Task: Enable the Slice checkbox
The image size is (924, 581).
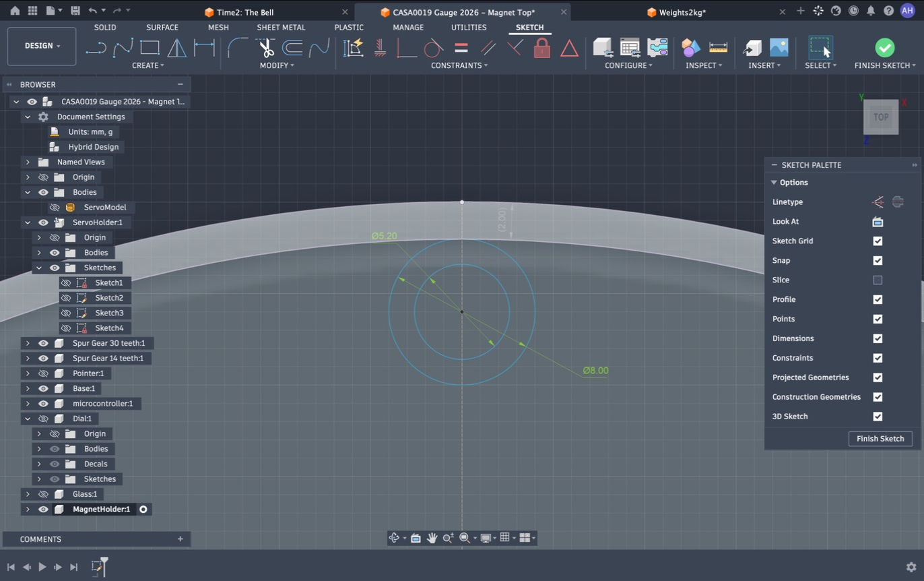Action: [x=878, y=280]
